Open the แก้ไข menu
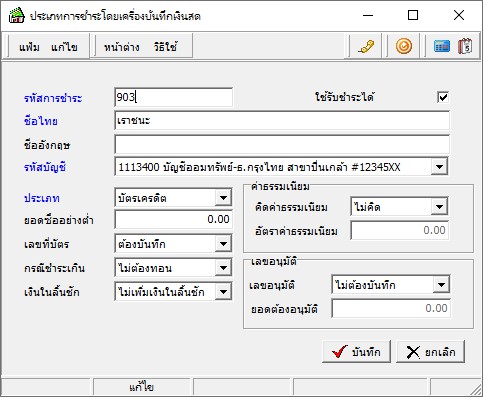 pyautogui.click(x=64, y=47)
